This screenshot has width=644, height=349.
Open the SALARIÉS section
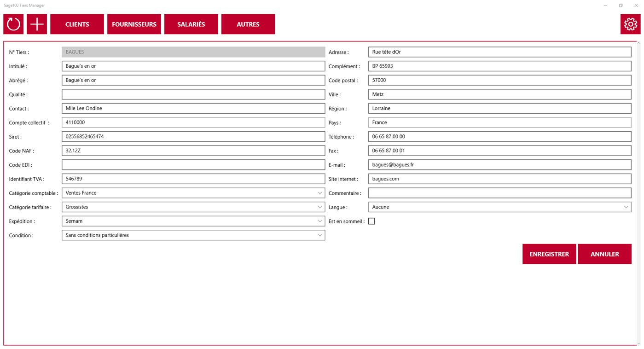click(191, 24)
